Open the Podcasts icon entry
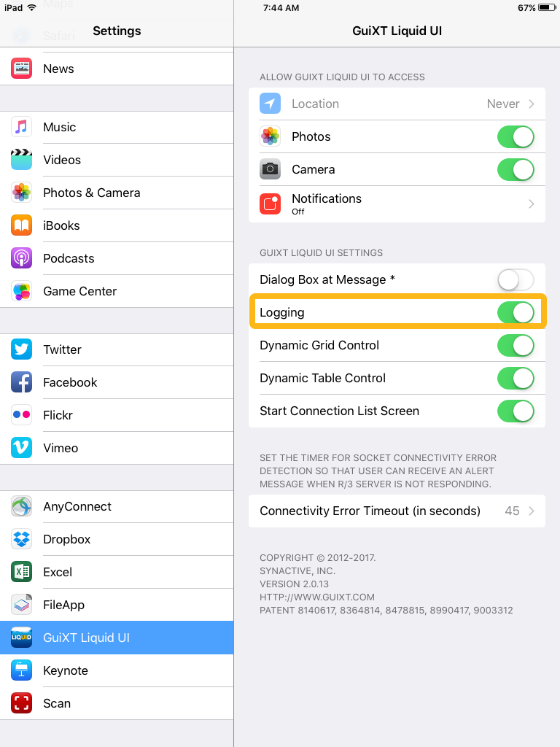 [21, 258]
